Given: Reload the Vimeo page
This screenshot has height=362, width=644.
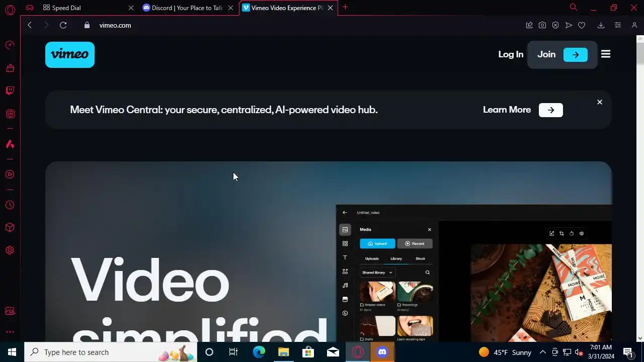Looking at the screenshot, I should [63, 25].
